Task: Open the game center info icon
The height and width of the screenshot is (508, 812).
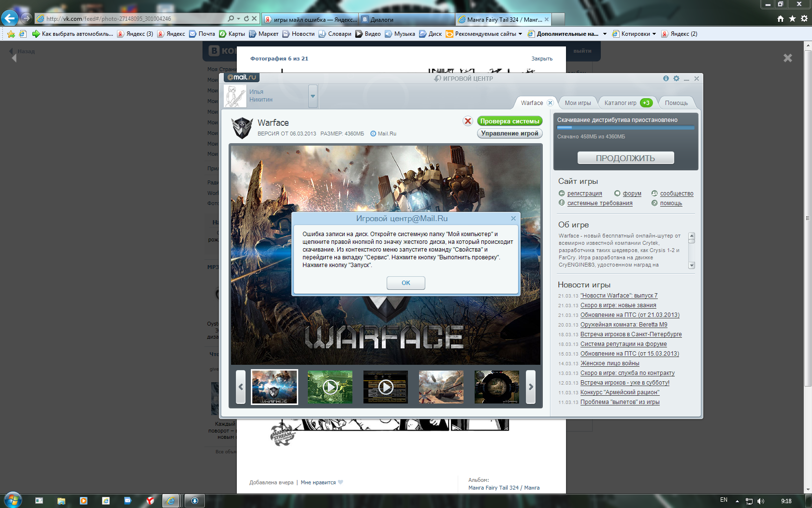Action: tap(666, 78)
